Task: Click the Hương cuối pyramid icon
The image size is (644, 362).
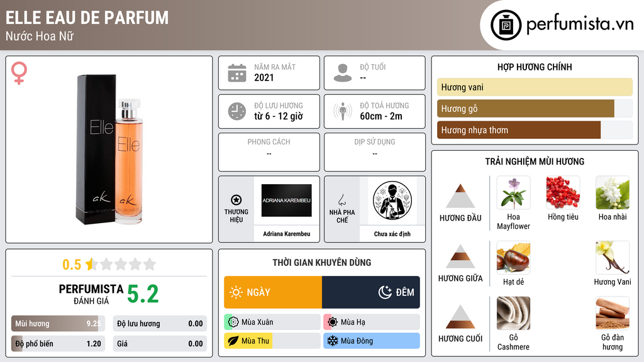Action: [x=460, y=317]
